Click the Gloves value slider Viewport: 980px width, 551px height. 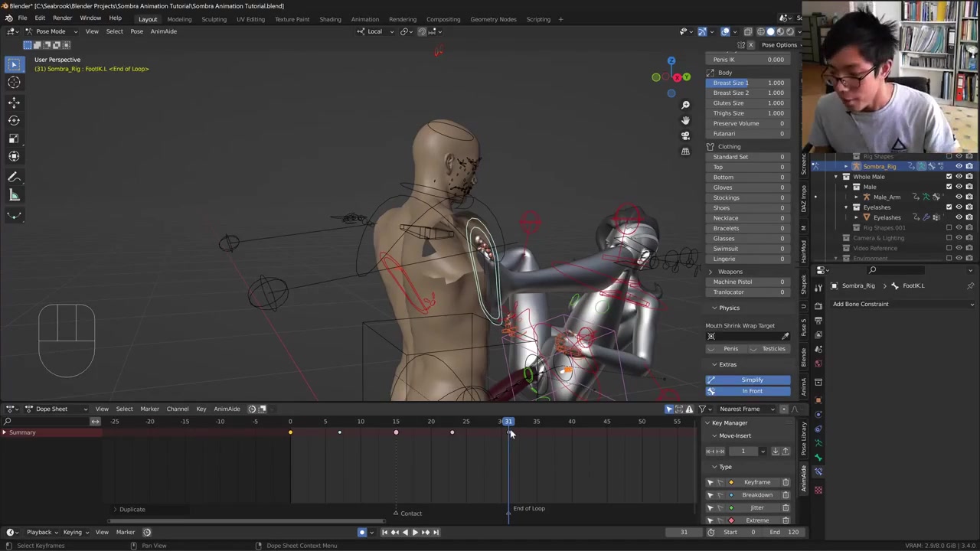pos(748,187)
